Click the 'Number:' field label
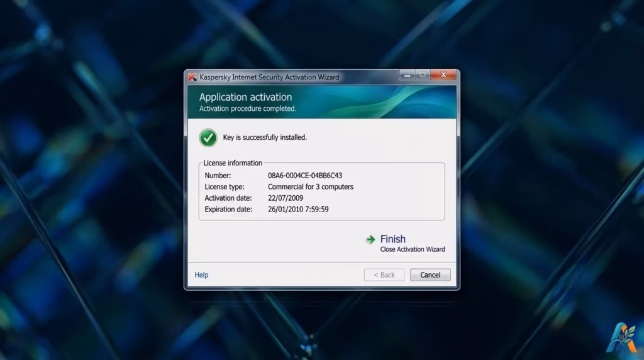 (218, 176)
